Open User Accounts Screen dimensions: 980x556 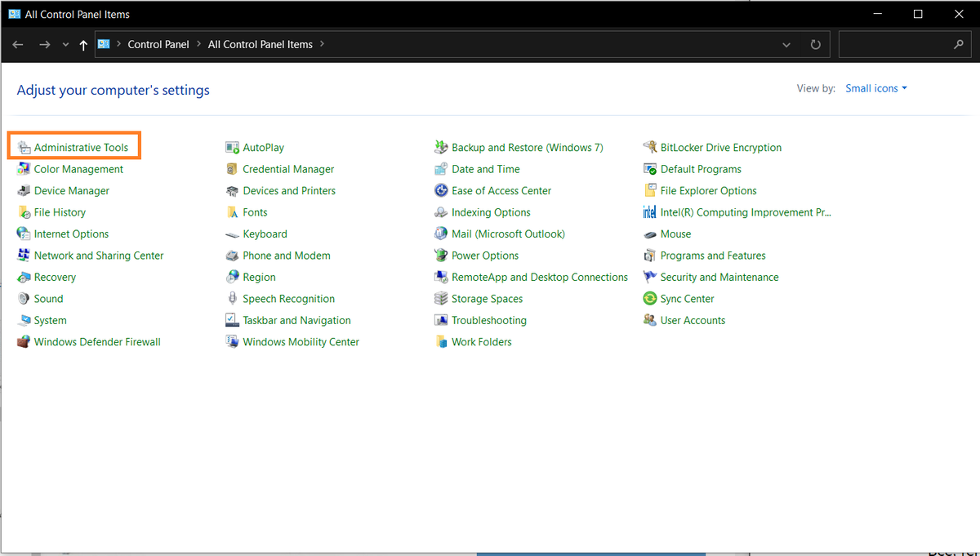(693, 321)
